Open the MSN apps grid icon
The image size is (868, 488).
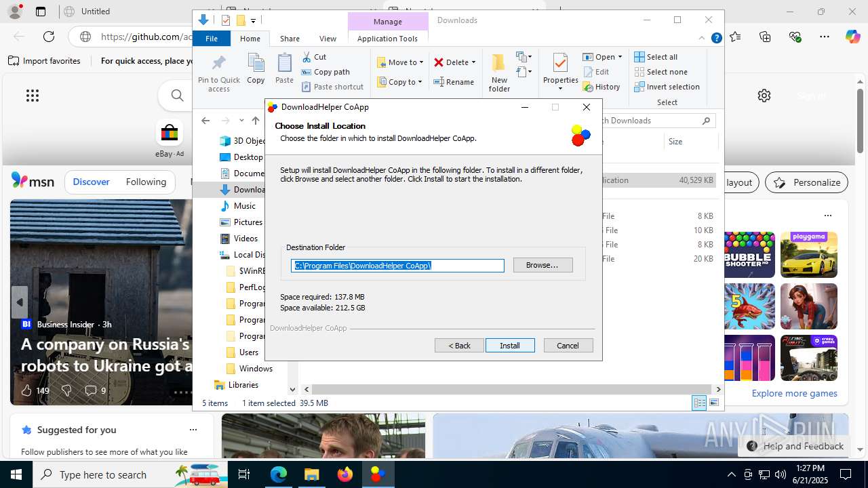tap(33, 96)
